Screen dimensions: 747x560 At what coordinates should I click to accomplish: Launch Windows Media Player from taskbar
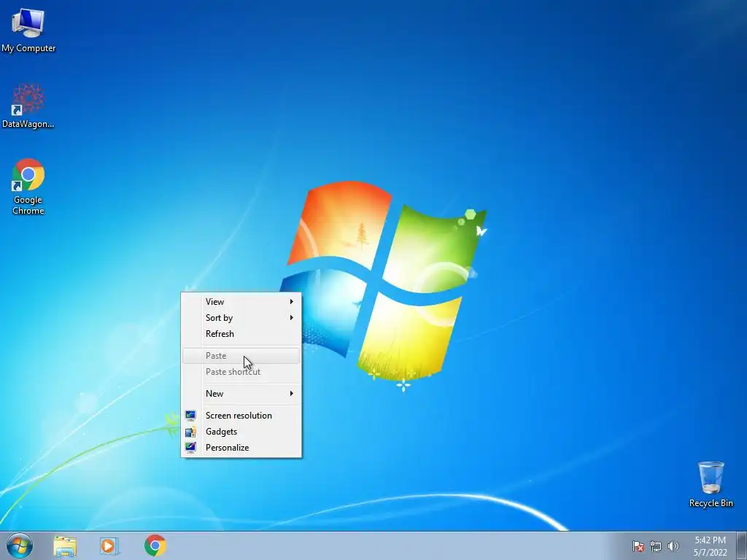(x=109, y=545)
